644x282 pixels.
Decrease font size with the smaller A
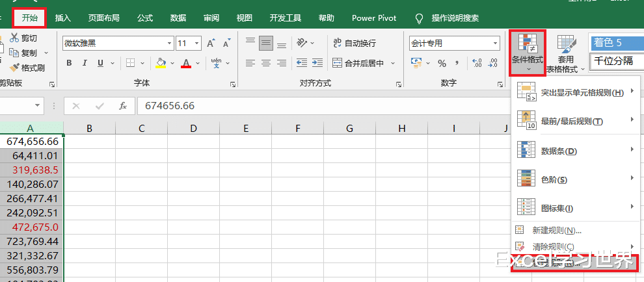click(226, 43)
